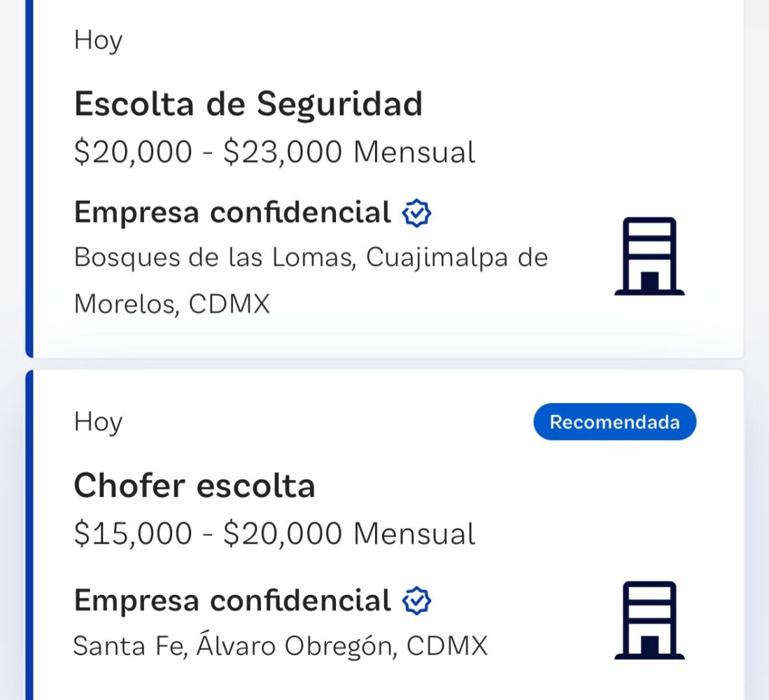Tap the Santa Fe, Álvaro Obregón location
Viewport: 769px width, 700px height.
(x=280, y=645)
